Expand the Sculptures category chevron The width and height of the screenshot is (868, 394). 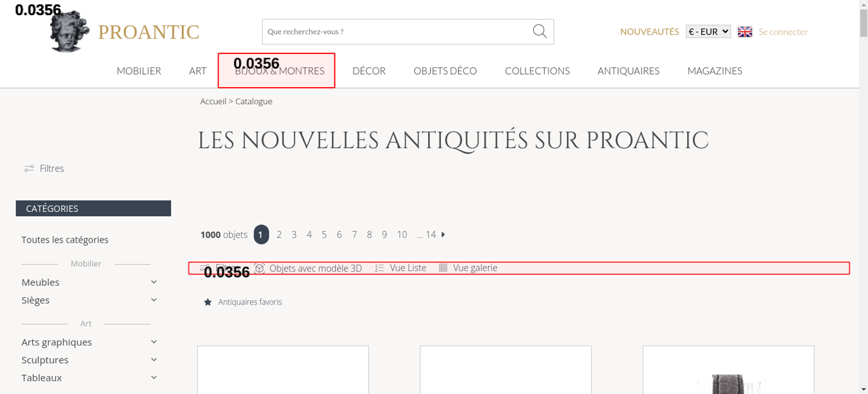[154, 360]
